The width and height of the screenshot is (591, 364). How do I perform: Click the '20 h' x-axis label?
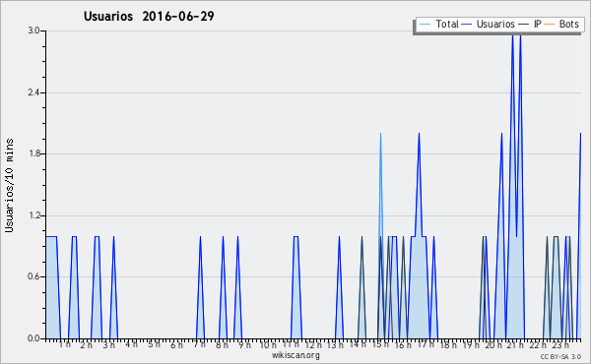point(493,344)
